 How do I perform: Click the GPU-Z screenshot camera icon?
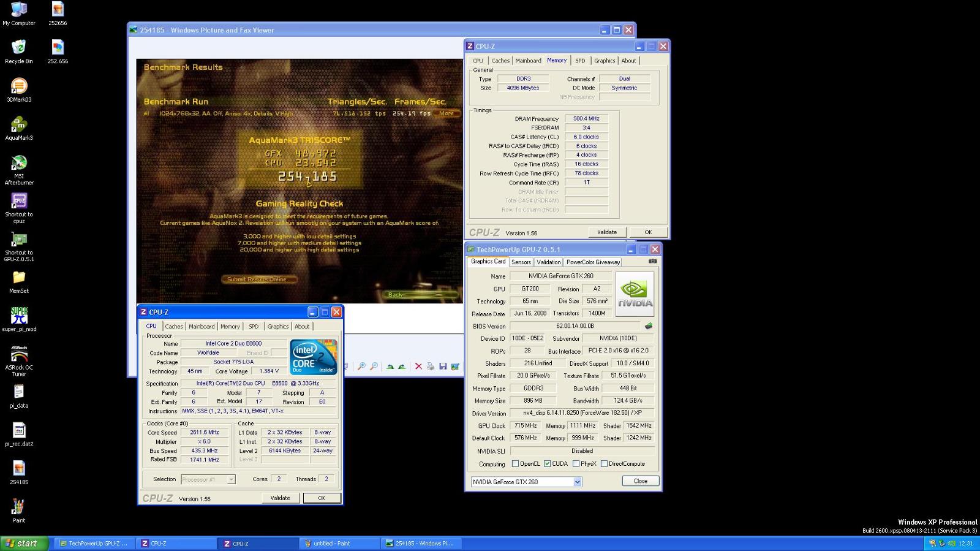click(x=653, y=261)
